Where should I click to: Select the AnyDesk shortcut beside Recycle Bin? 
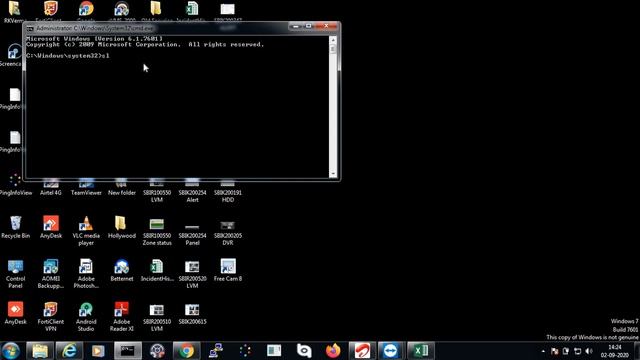[51, 227]
